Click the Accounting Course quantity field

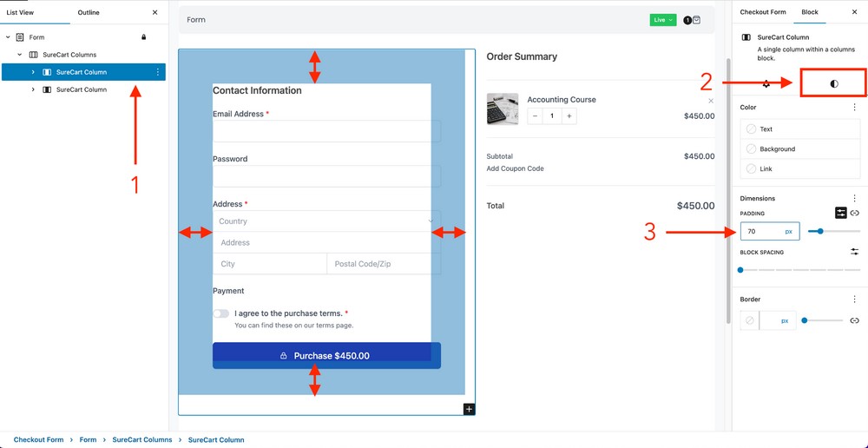pos(552,116)
